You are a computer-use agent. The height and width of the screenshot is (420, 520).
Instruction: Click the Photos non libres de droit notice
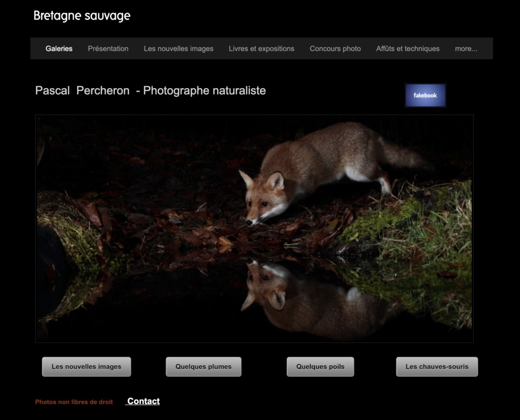74,402
